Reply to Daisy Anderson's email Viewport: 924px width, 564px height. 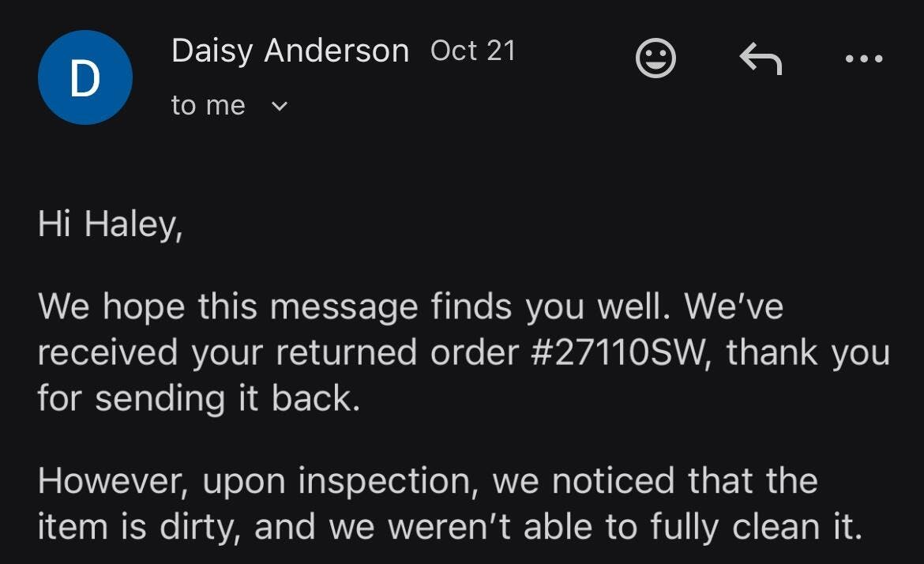[x=760, y=58]
